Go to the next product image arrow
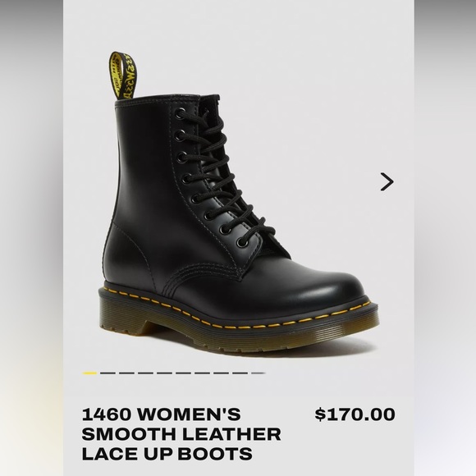476x476 pixels. [x=387, y=181]
